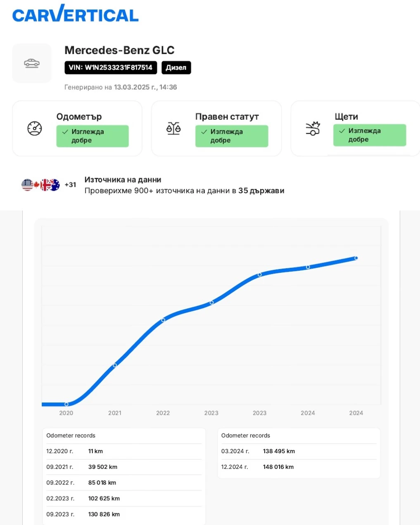Open the Одометър status card
The width and height of the screenshot is (420, 525).
(77, 129)
